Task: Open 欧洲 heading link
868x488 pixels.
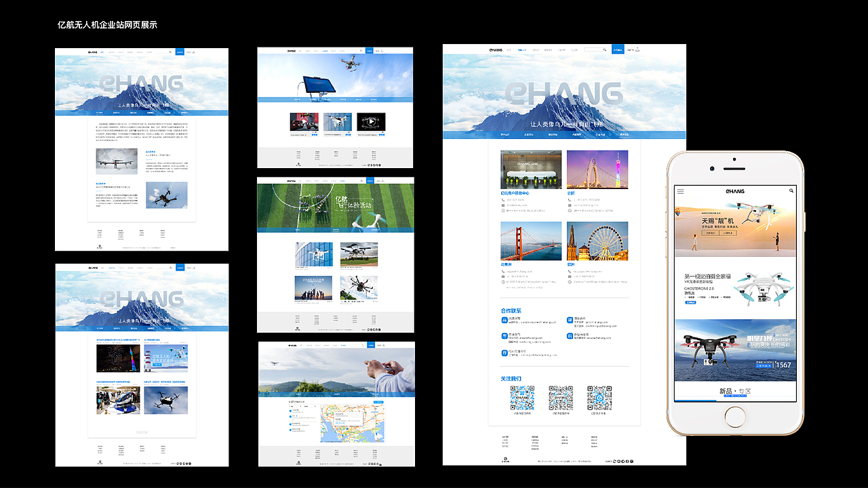Action: click(570, 265)
